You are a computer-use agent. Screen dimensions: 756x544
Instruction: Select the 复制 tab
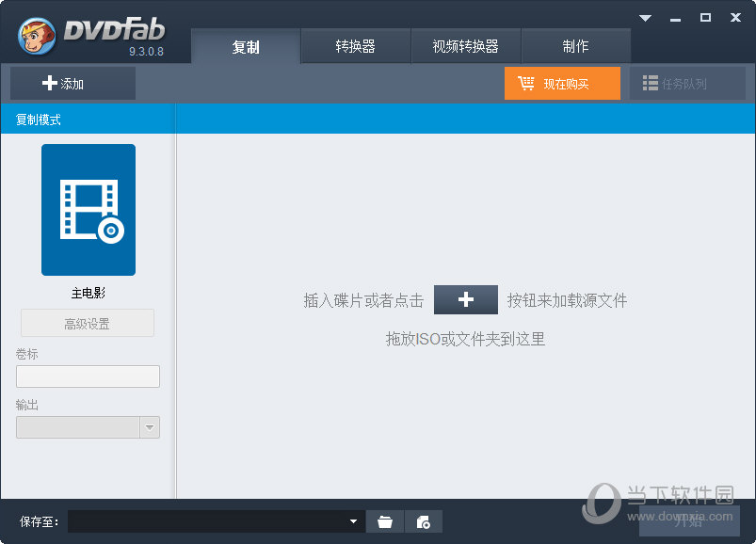[x=246, y=46]
